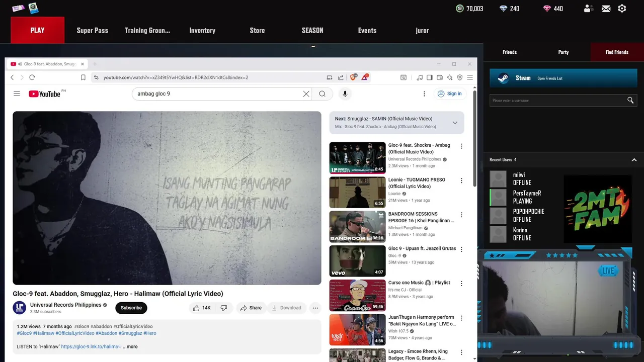
Task: Open the game settings gear icon
Action: [x=622, y=9]
